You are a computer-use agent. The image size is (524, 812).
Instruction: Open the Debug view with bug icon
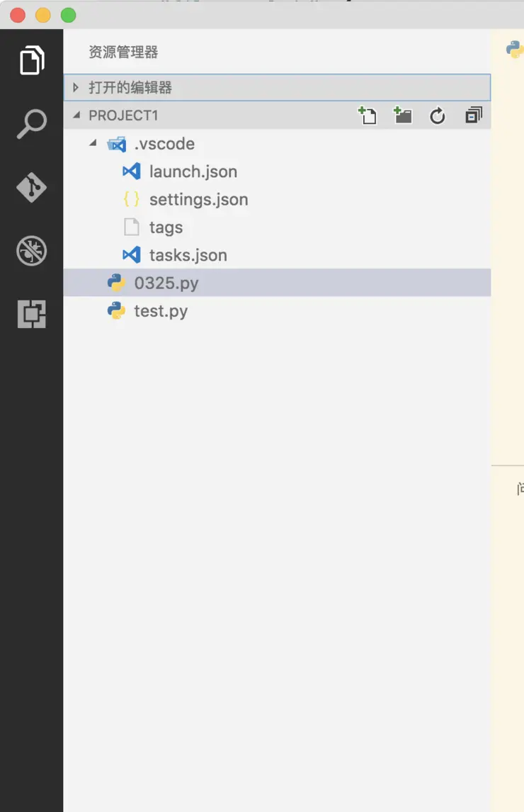32,251
